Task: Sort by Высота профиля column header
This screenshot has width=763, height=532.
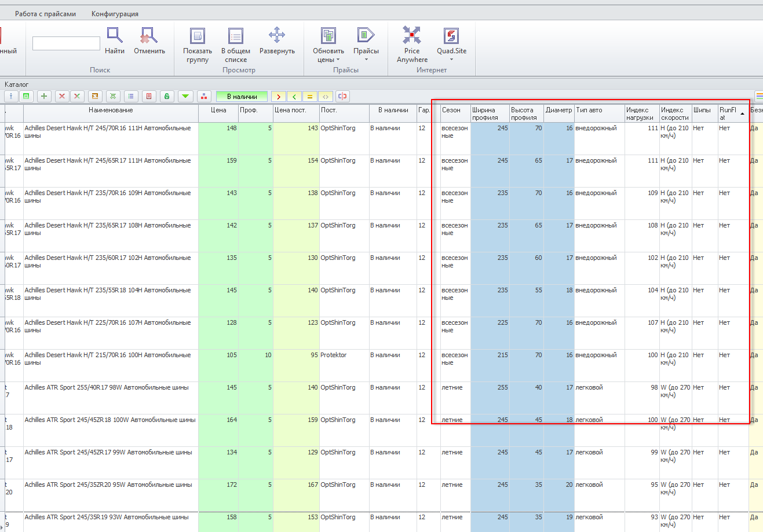Action: [526, 113]
